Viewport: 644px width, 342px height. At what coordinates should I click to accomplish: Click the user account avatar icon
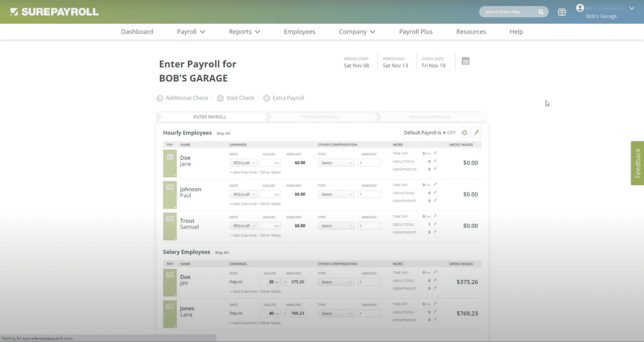coord(580,8)
